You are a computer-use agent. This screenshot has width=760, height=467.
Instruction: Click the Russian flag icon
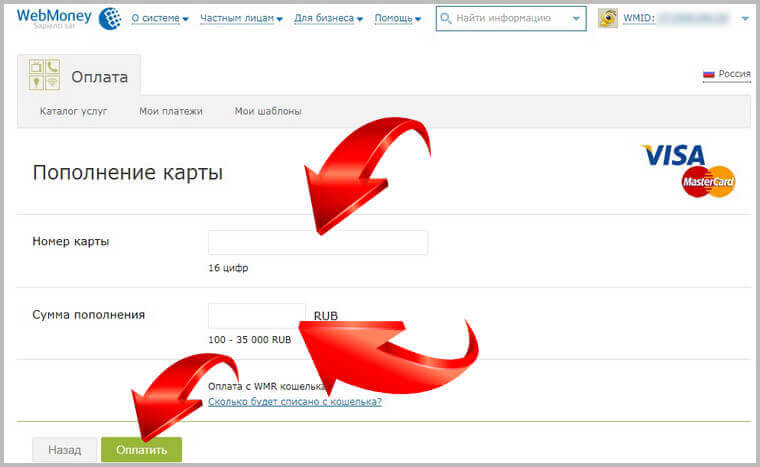pyautogui.click(x=709, y=74)
